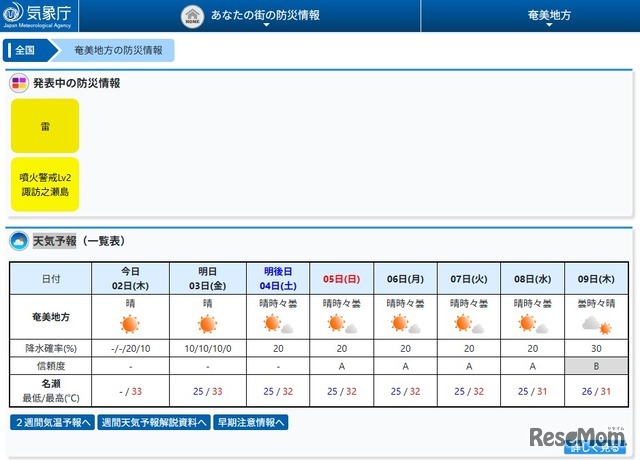Open the 早期注意情報へ link
Screen dimensions: 640x460
point(251,422)
